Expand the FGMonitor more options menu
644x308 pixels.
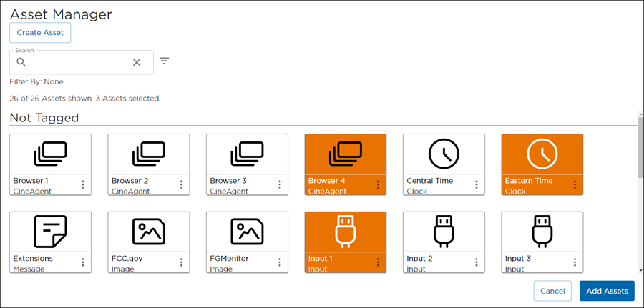[280, 262]
